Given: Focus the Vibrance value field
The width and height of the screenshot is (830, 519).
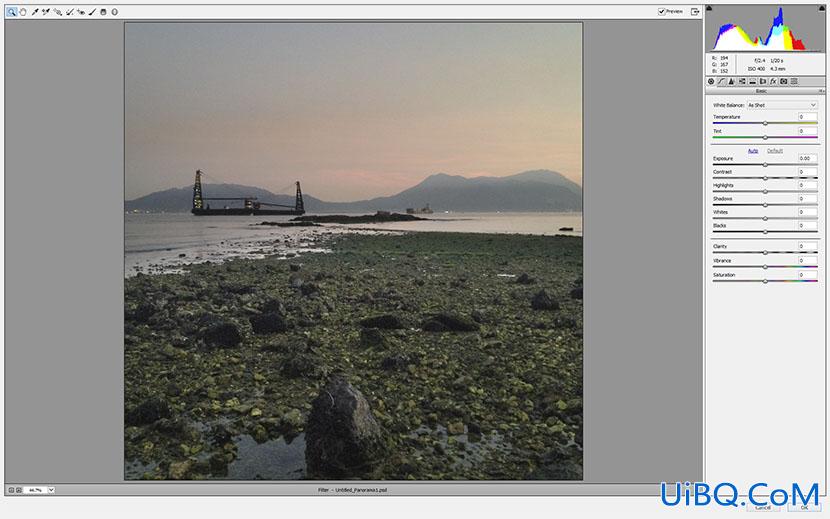Looking at the screenshot, I should (807, 261).
